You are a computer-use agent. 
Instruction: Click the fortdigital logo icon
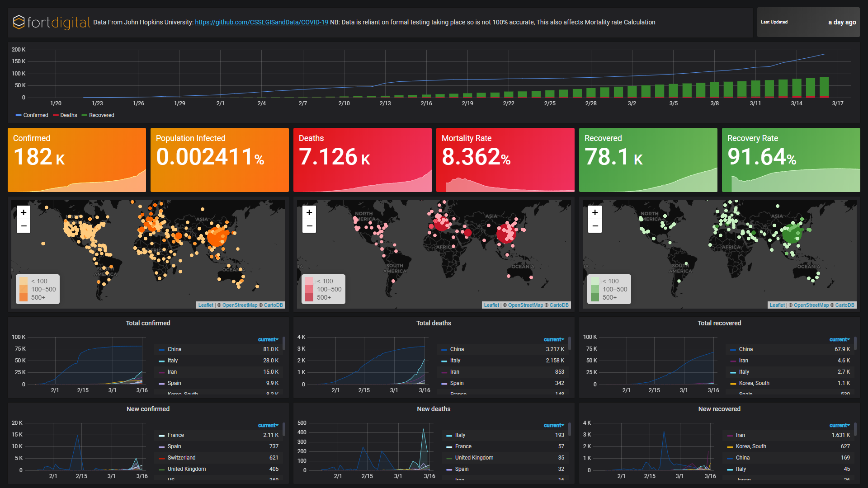(19, 22)
